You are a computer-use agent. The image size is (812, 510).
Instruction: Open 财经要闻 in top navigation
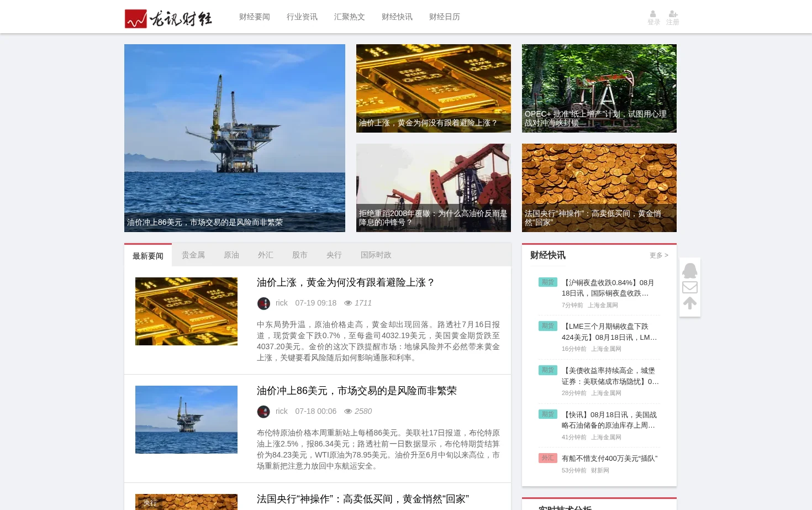coord(255,17)
